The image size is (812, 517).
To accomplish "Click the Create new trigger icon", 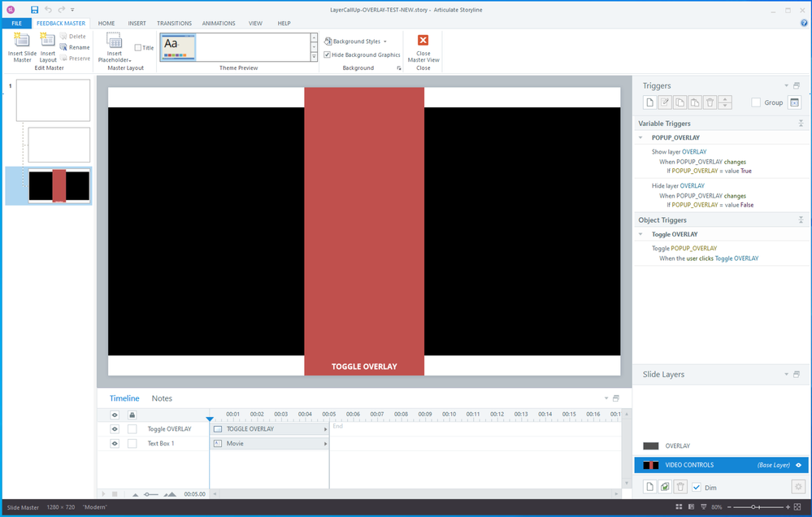I will coord(649,102).
